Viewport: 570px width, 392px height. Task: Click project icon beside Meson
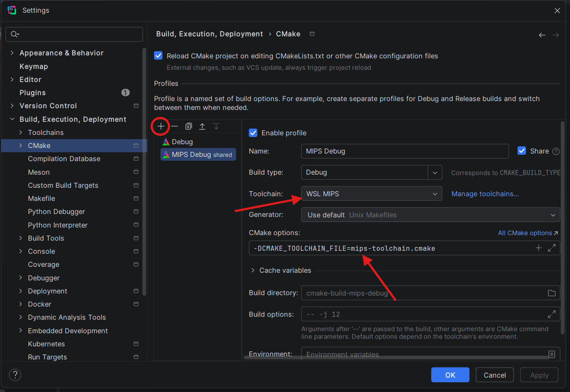coord(136,172)
